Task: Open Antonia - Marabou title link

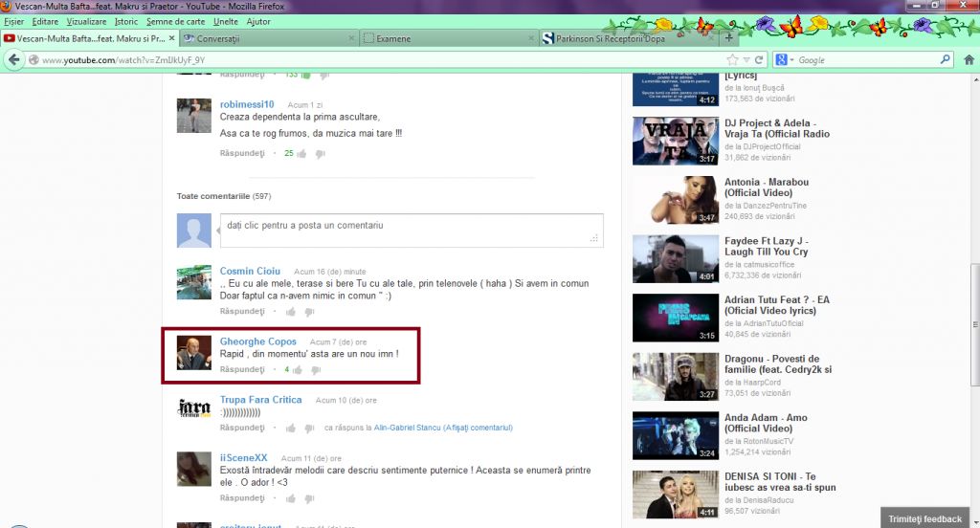Action: pos(767,187)
